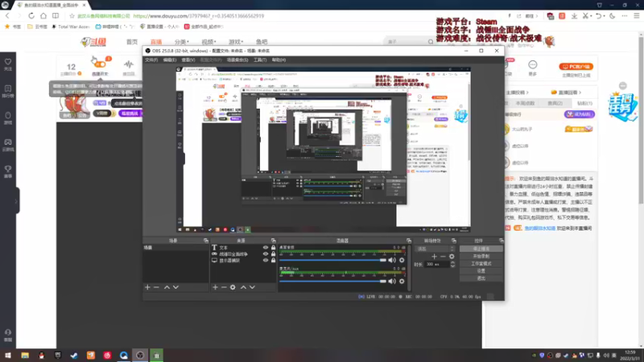Adjust 麦克风/Aux volume slider
The width and height of the screenshot is (644, 362).
332,281
